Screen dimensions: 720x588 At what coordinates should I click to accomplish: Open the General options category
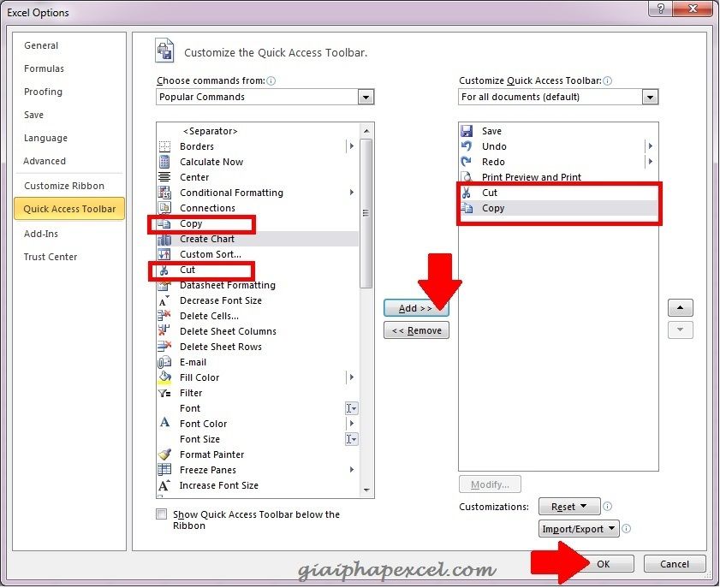pos(41,45)
